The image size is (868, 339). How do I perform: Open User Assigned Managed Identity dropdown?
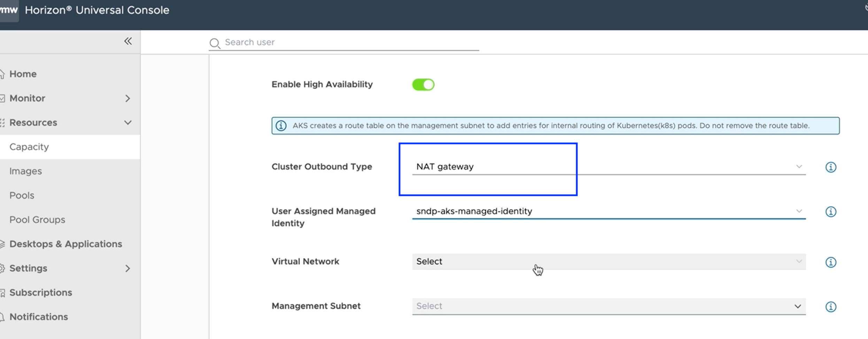coord(609,211)
